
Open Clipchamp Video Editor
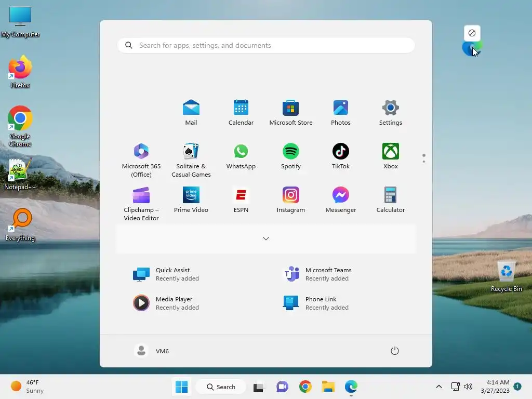tap(141, 204)
